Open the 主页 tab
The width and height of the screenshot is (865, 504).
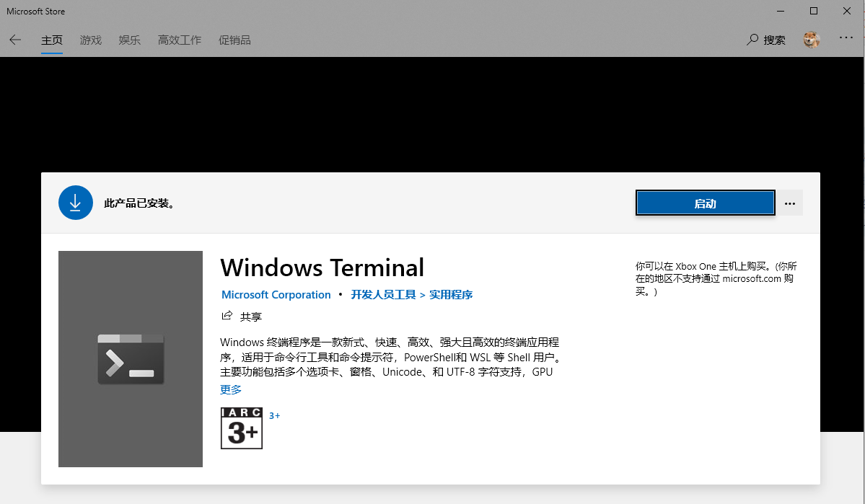(x=52, y=40)
